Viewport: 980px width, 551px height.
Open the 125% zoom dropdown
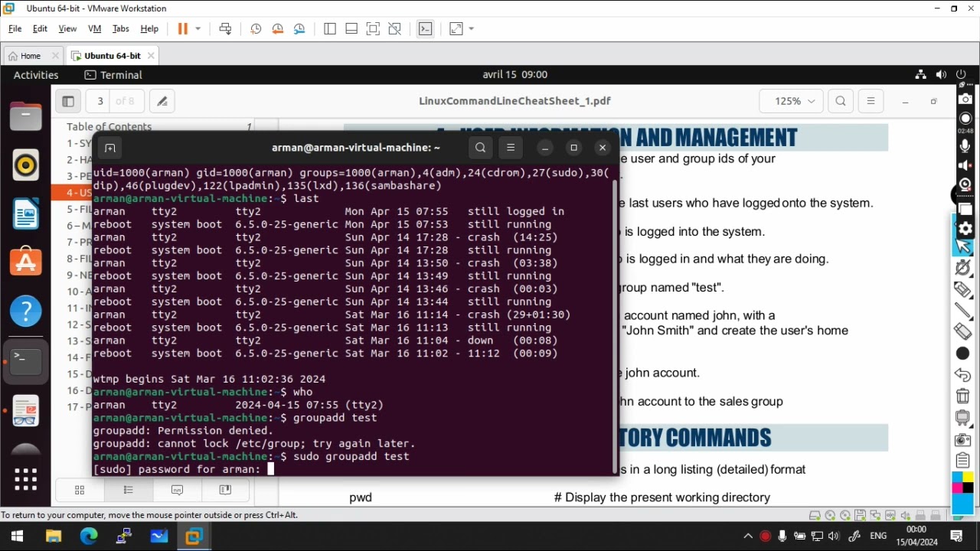click(x=791, y=101)
